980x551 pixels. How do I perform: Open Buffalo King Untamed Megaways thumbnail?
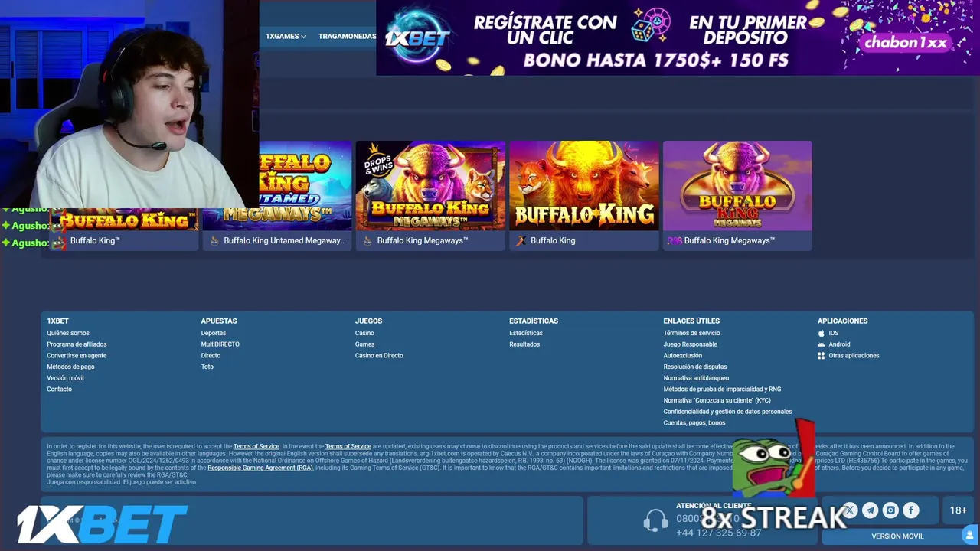(x=277, y=186)
